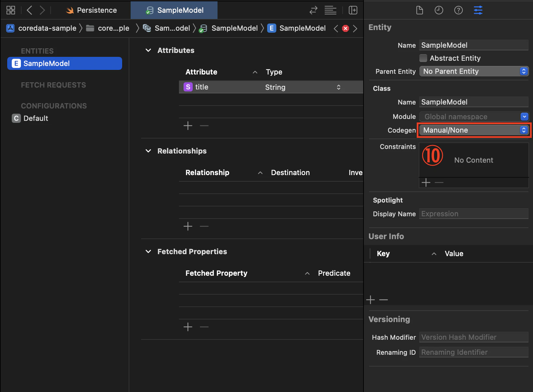The width and height of the screenshot is (533, 392).
Task: Open the Parent Entity dropdown
Action: point(474,71)
